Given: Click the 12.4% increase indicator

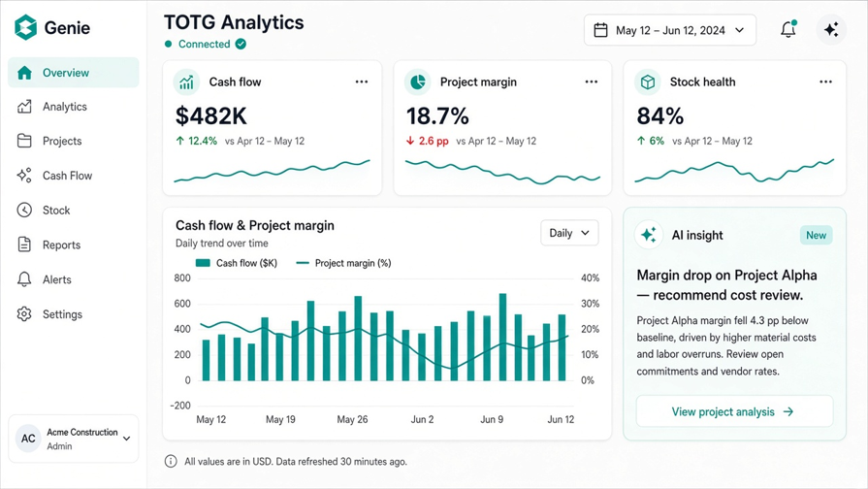Looking at the screenshot, I should [x=197, y=141].
